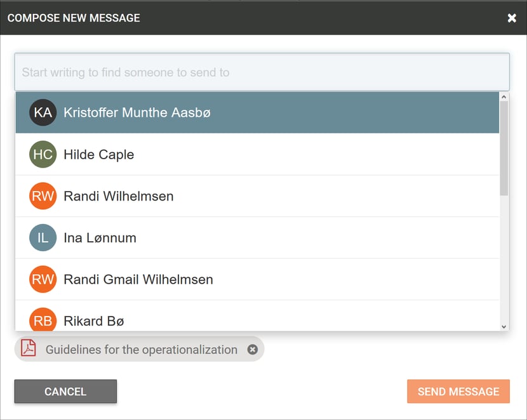Remove the Guidelines attachment with x icon
The width and height of the screenshot is (527, 420).
coord(253,350)
